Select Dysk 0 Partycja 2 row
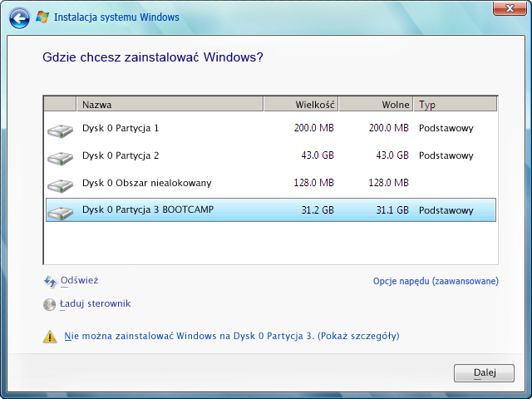The width and height of the screenshot is (532, 399). coord(271,155)
